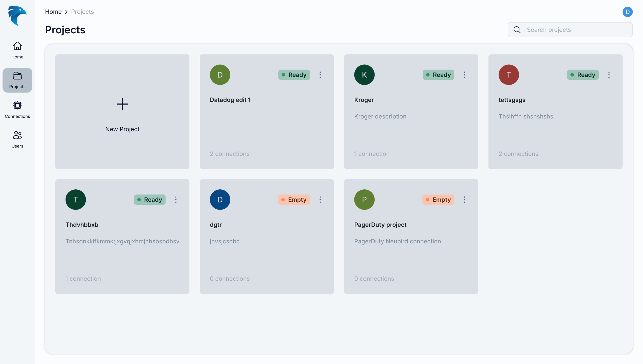Screen dimensions: 643x364
Task: Click Home in the breadcrumb
Action: click(x=53, y=12)
